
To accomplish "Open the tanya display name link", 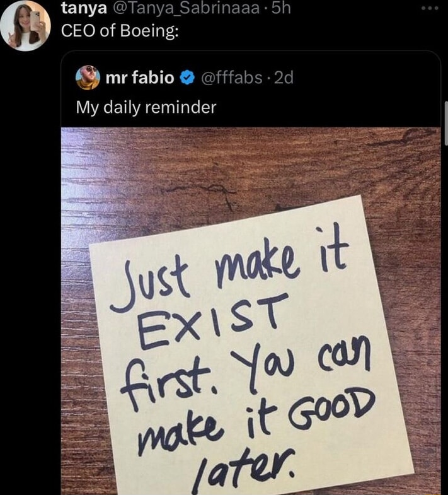I will click(84, 8).
